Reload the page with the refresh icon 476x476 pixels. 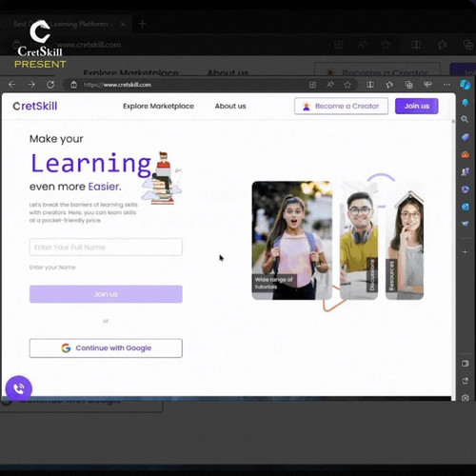coord(50,85)
